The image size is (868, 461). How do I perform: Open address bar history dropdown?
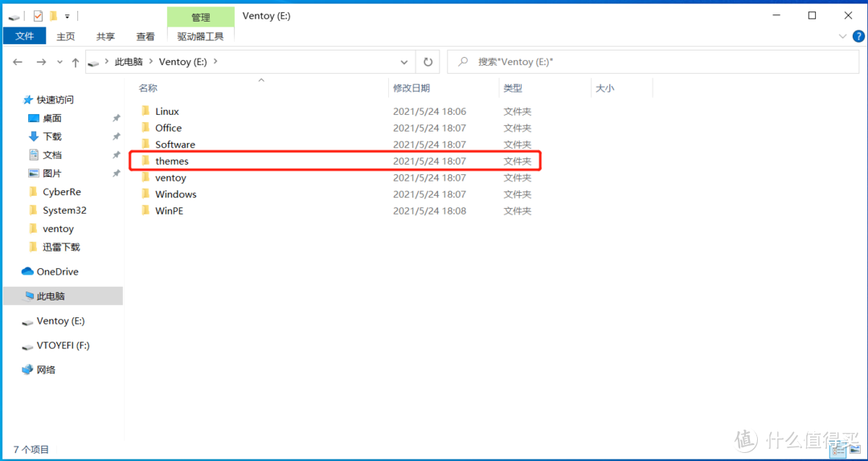[404, 62]
